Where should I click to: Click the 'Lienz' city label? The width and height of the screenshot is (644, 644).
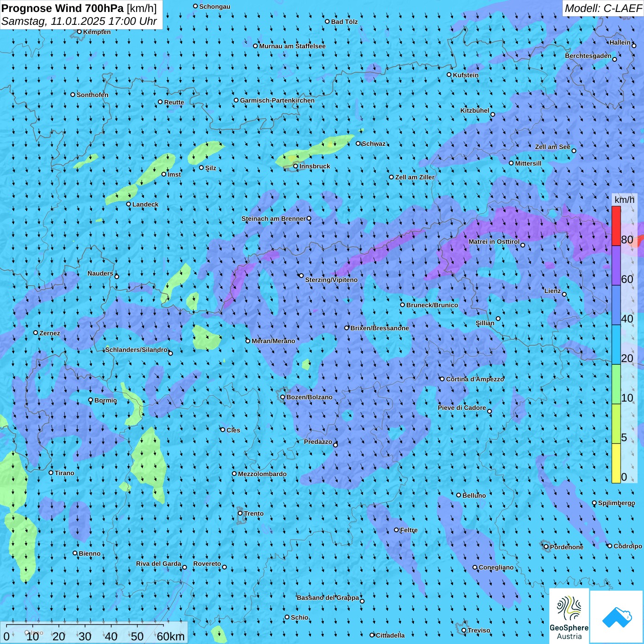(x=552, y=291)
